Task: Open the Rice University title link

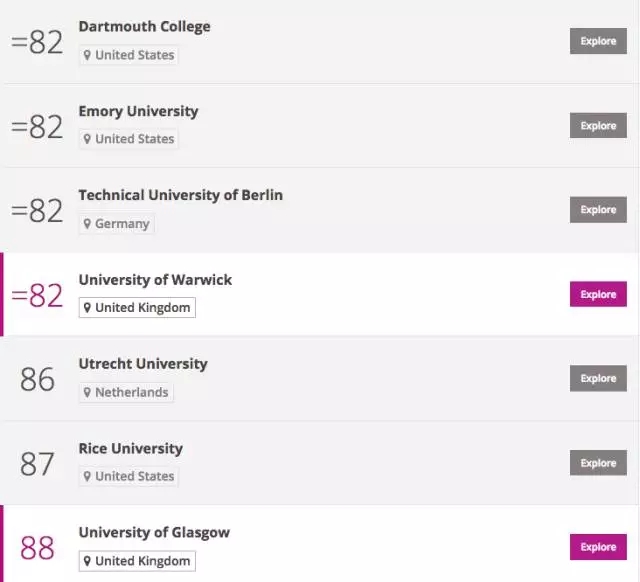Action: click(130, 448)
